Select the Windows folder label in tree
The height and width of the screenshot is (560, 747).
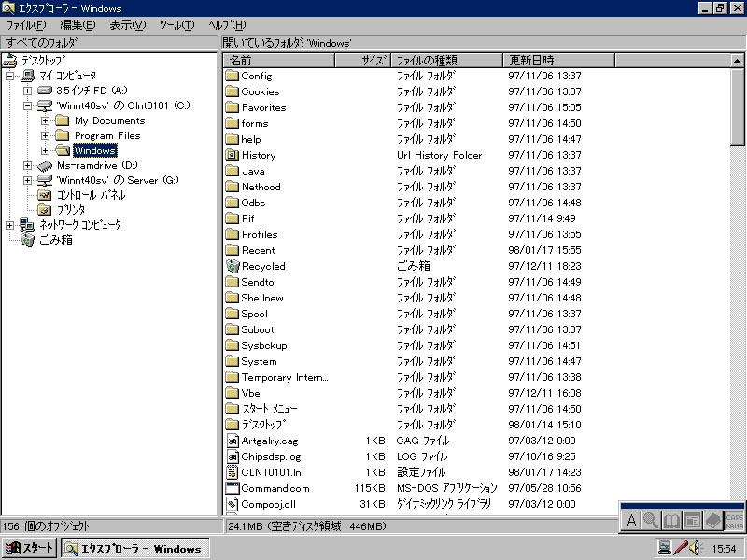tap(95, 150)
